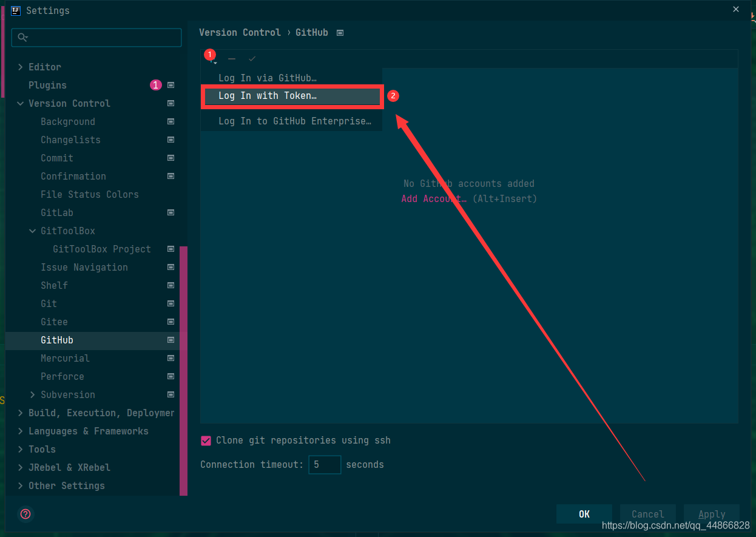Image resolution: width=756 pixels, height=537 pixels.
Task: Open the help question mark icon
Action: 25,514
